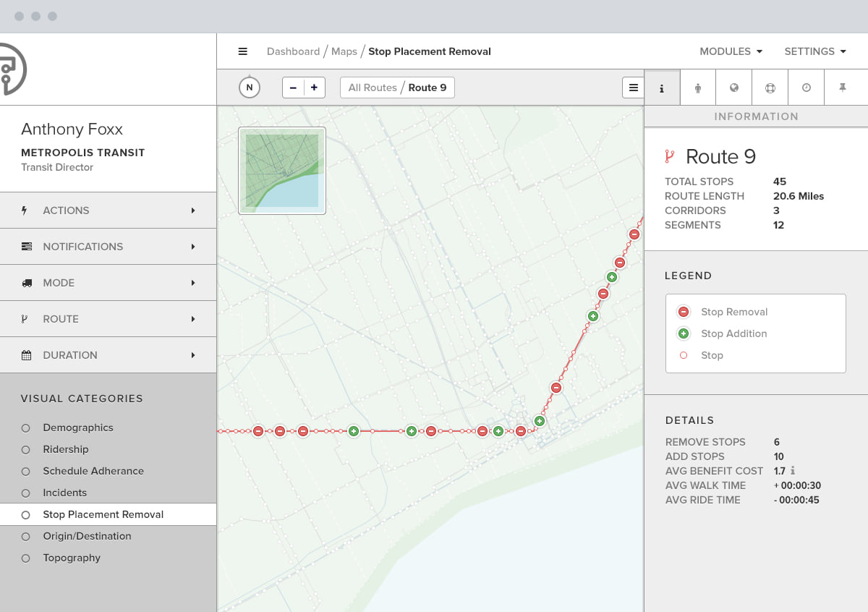Go to Dashboard breadcrumb
The image size is (868, 612).
293,51
